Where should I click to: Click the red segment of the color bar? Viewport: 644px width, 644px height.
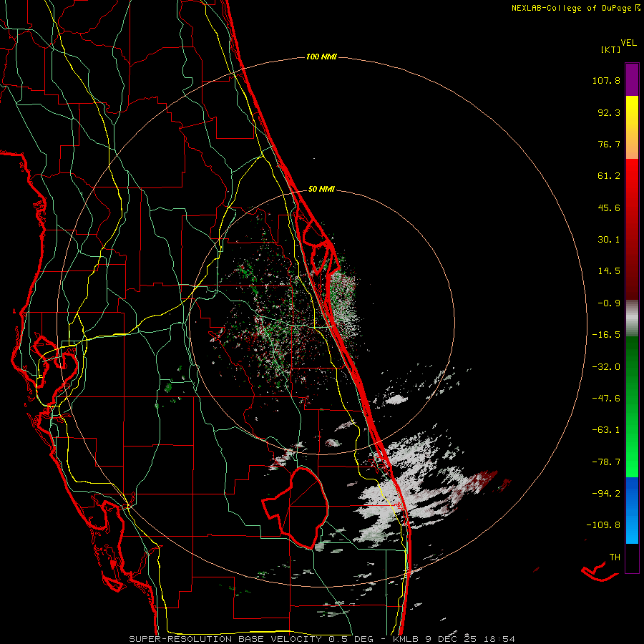click(x=632, y=229)
